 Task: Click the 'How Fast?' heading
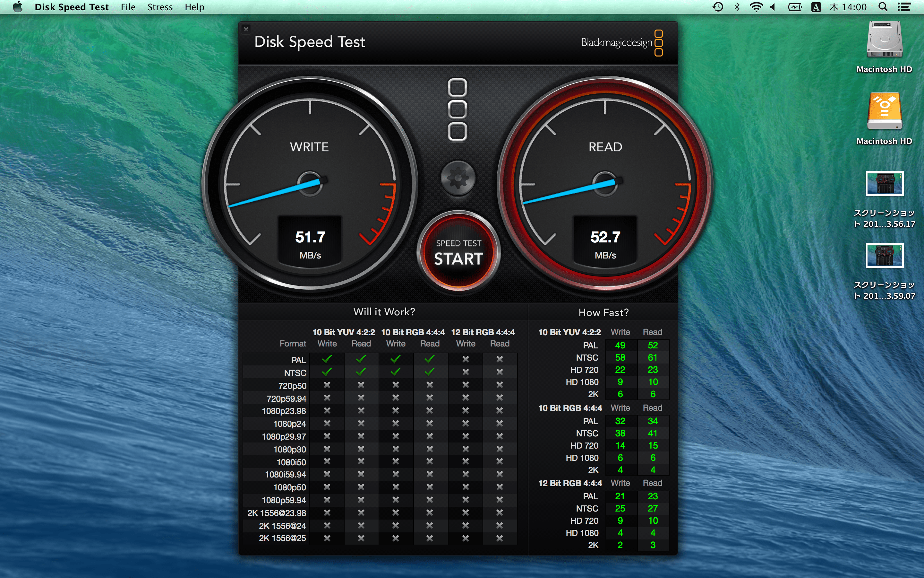pos(603,313)
